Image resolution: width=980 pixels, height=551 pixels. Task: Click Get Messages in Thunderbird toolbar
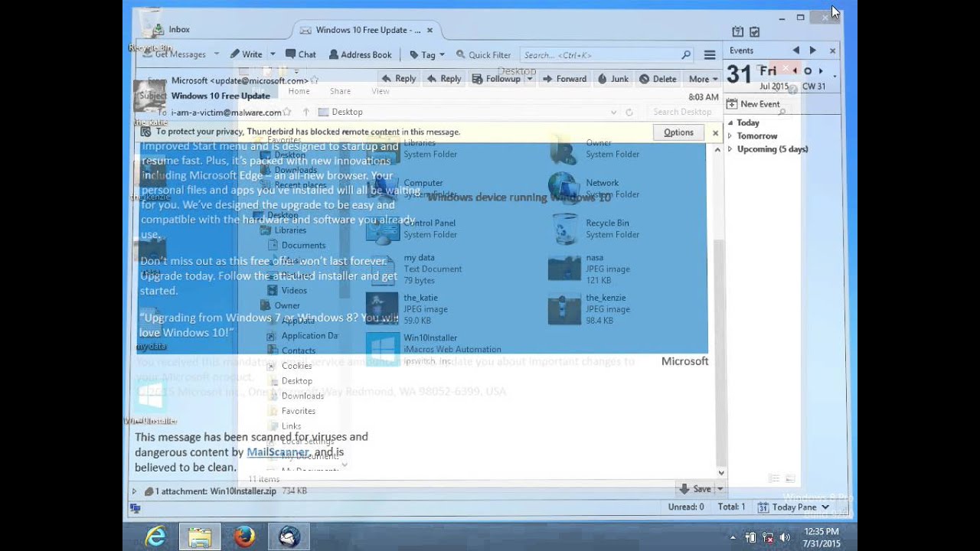174,54
